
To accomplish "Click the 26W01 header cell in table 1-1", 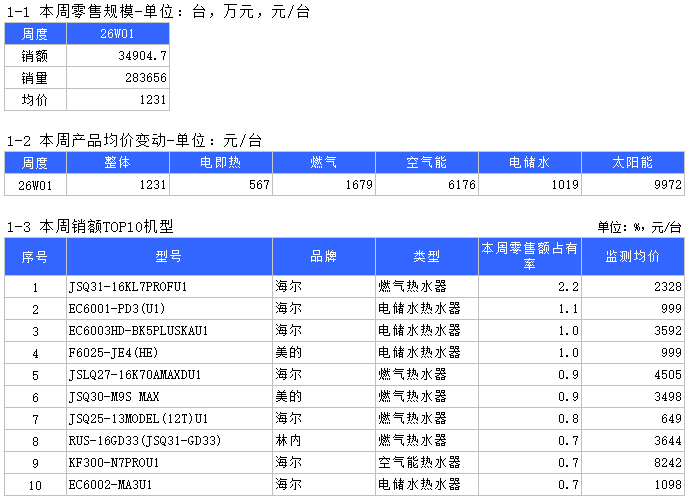I will [118, 34].
